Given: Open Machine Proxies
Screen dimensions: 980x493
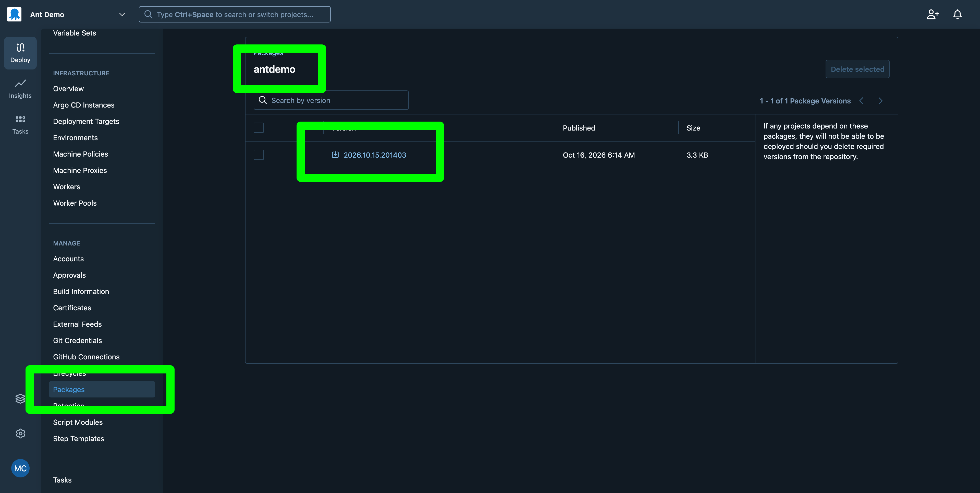Looking at the screenshot, I should click(80, 171).
